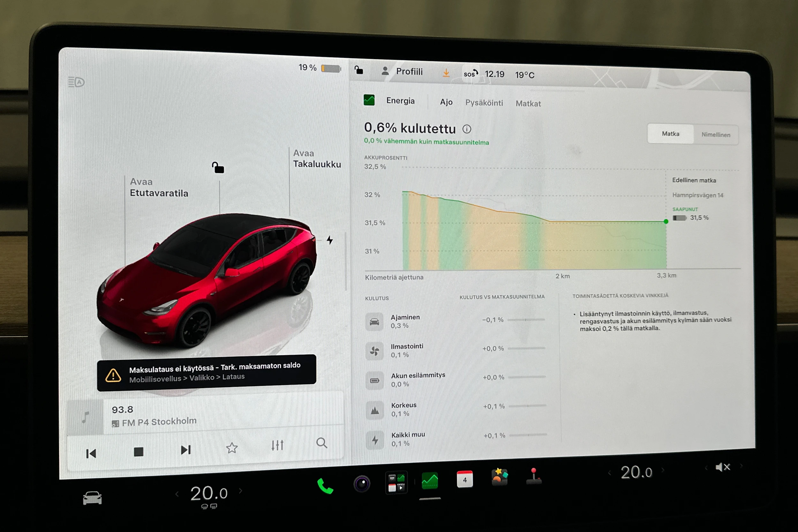The width and height of the screenshot is (798, 532).
Task: Tap the battery level indicator showing 19 %
Action: tap(320, 68)
